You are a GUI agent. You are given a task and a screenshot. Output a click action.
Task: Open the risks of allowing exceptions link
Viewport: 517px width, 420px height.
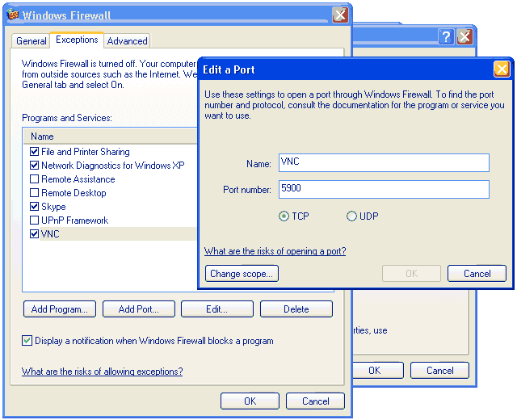pos(102,372)
